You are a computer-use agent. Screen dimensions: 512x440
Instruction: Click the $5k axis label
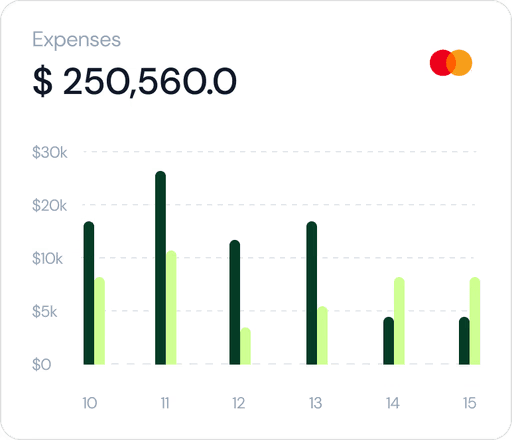pyautogui.click(x=45, y=312)
